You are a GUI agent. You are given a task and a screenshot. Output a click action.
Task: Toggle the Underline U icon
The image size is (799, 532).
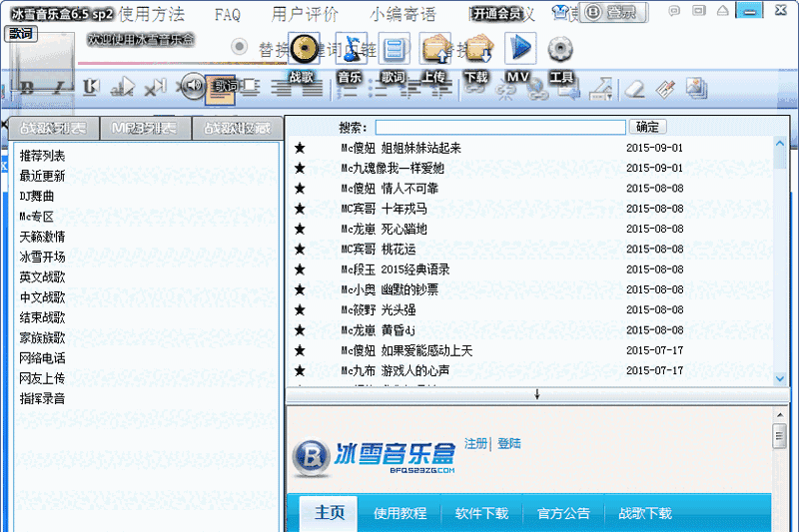91,88
